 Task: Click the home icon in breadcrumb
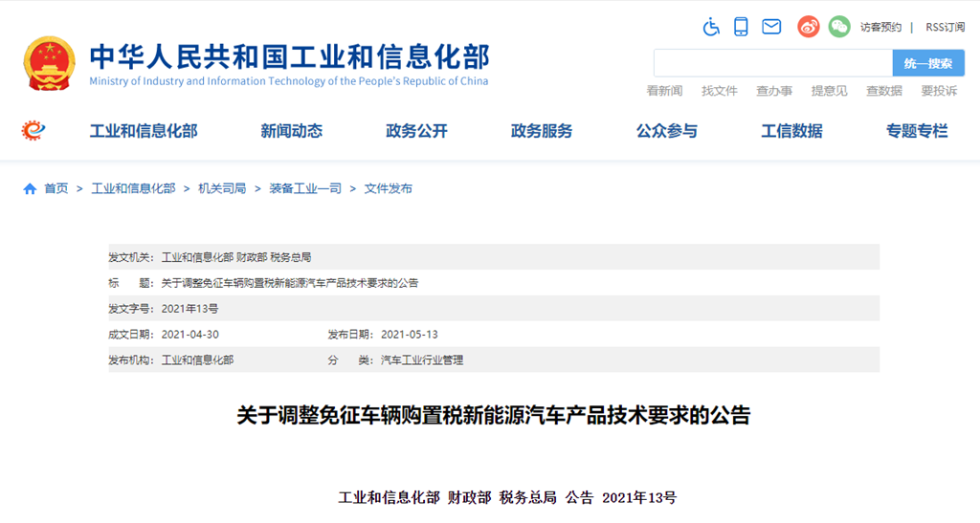point(30,189)
